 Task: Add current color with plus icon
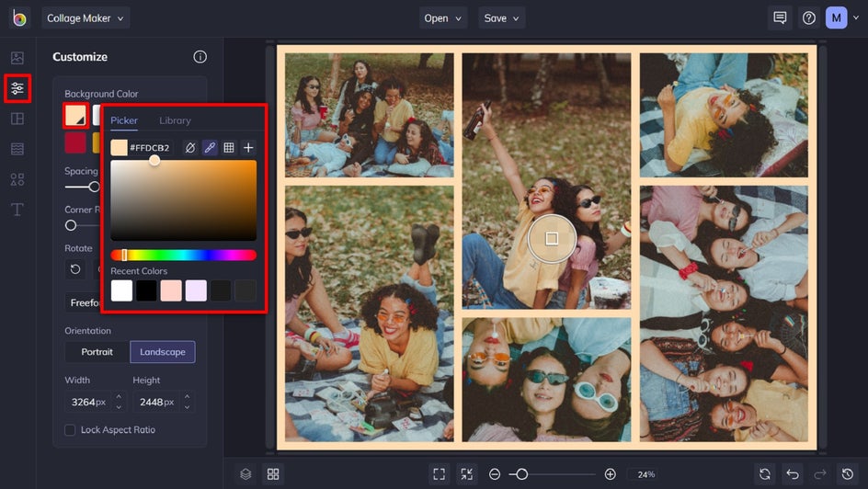pyautogui.click(x=248, y=148)
